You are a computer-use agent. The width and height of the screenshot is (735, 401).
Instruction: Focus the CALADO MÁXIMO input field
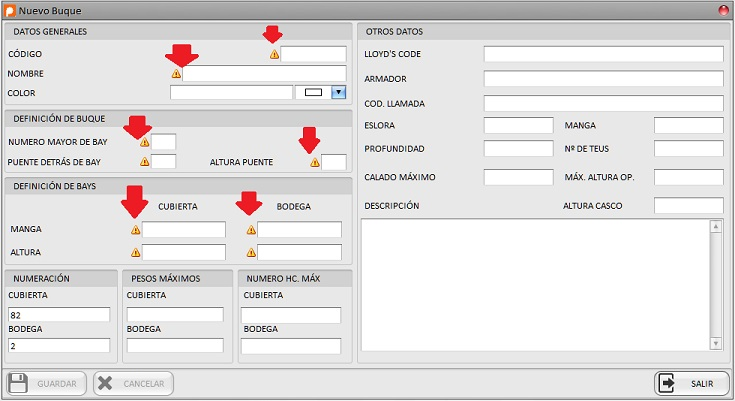[518, 177]
